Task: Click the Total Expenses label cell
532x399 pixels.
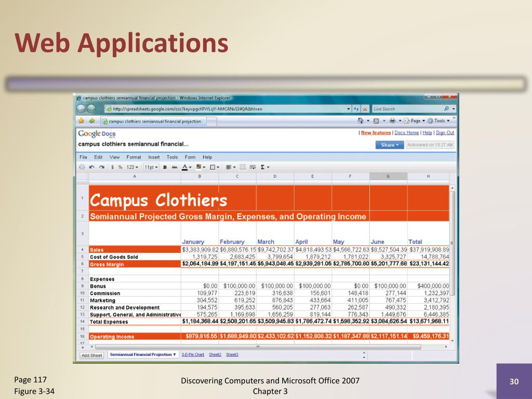Action: tap(135, 322)
